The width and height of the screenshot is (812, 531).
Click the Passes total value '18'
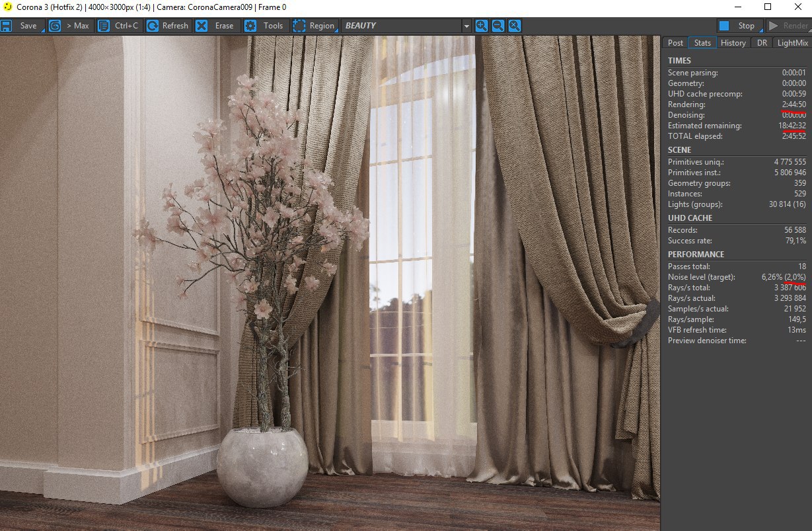tap(801, 266)
